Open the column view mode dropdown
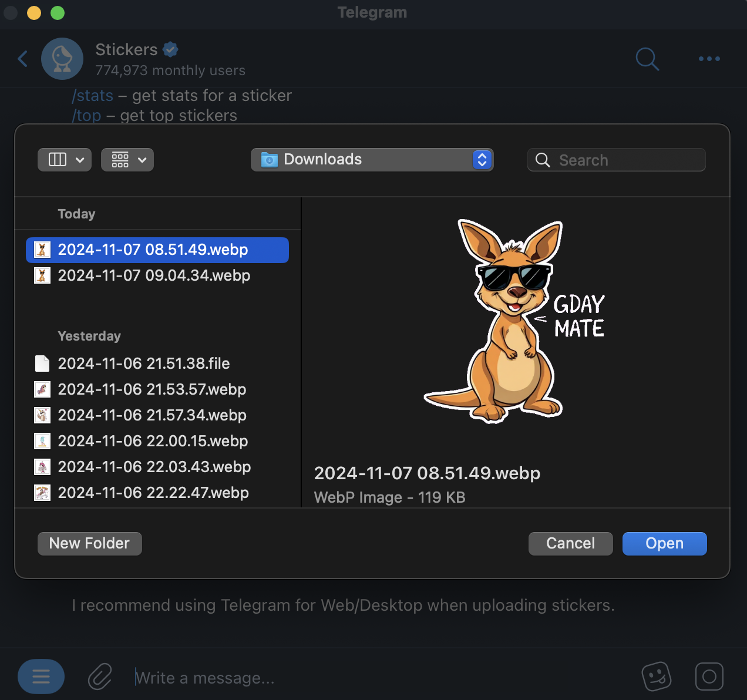The height and width of the screenshot is (700, 747). tap(65, 160)
